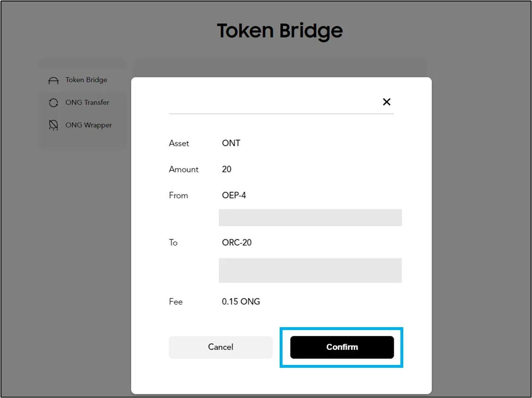Click the Token Bridge page title

pos(280,30)
